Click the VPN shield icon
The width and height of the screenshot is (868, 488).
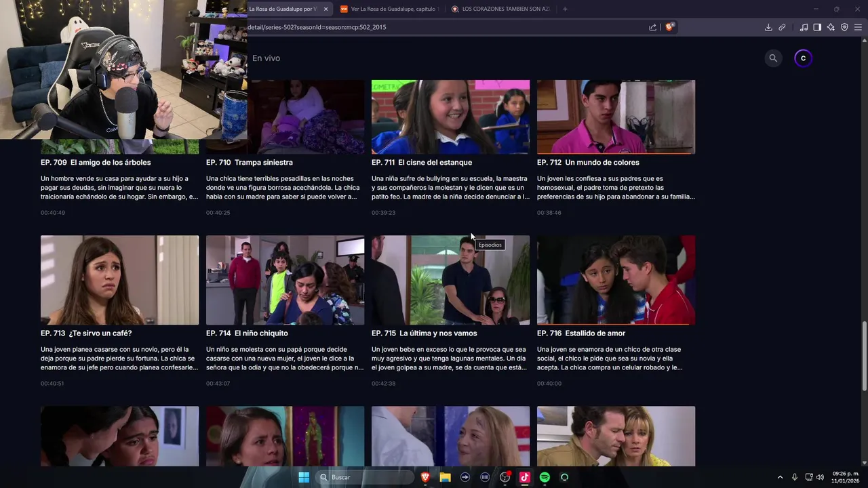(x=844, y=27)
